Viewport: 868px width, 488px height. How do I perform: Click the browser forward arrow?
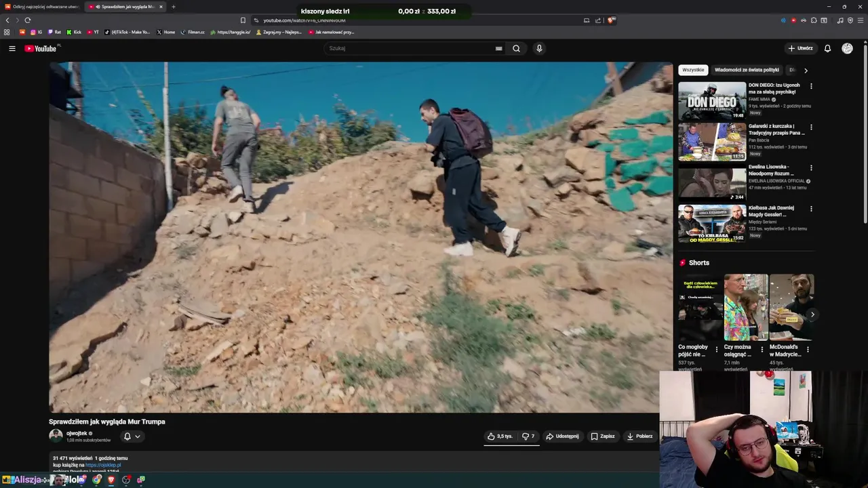pyautogui.click(x=17, y=20)
